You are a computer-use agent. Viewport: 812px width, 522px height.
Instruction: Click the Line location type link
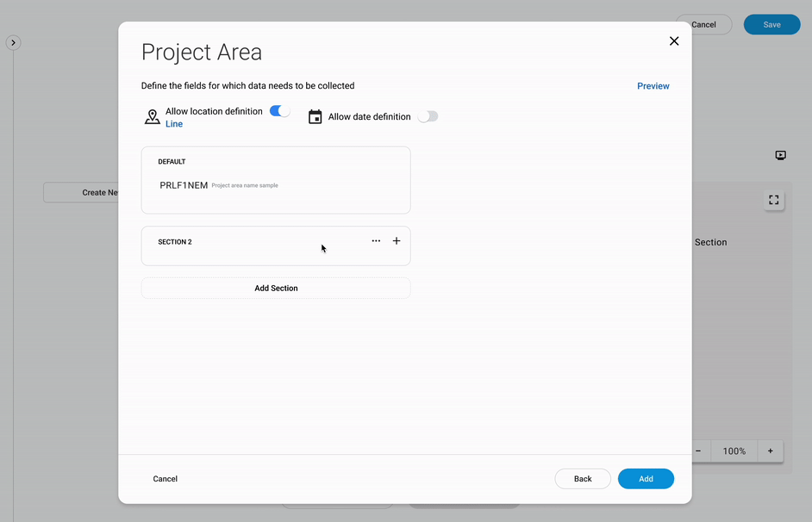tap(174, 124)
